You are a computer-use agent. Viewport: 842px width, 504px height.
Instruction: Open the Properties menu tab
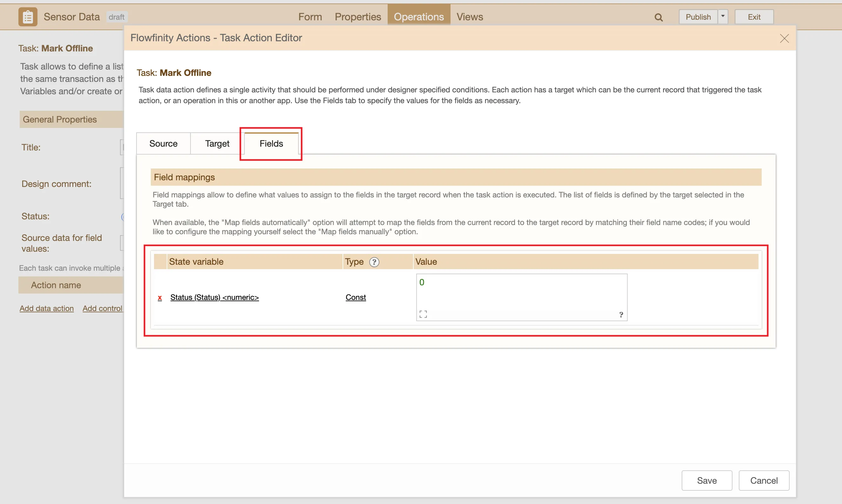click(x=358, y=17)
